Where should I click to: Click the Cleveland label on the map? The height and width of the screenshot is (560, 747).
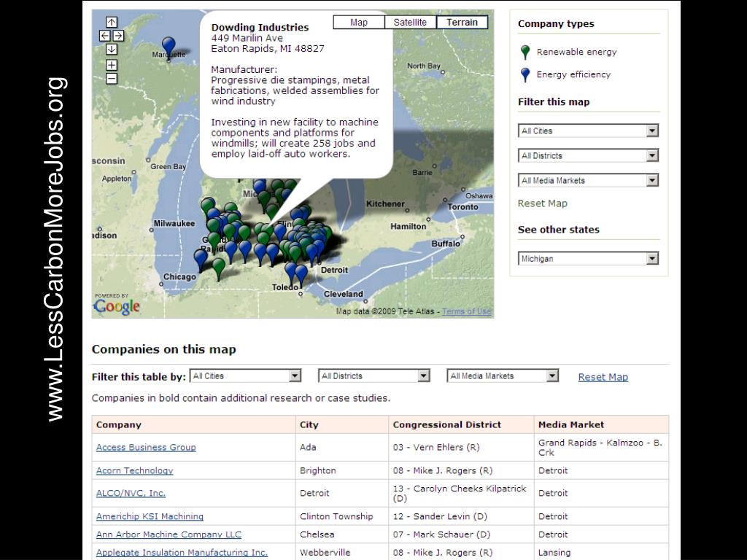pyautogui.click(x=343, y=294)
